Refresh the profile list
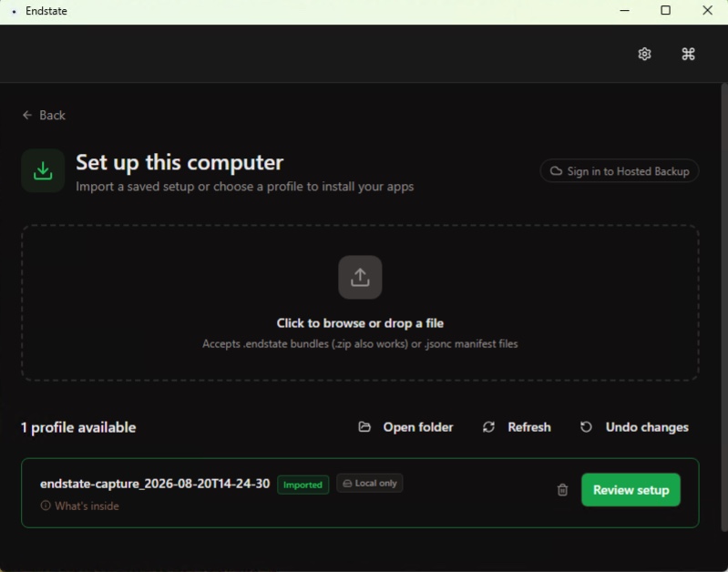The width and height of the screenshot is (728, 572). [x=517, y=427]
